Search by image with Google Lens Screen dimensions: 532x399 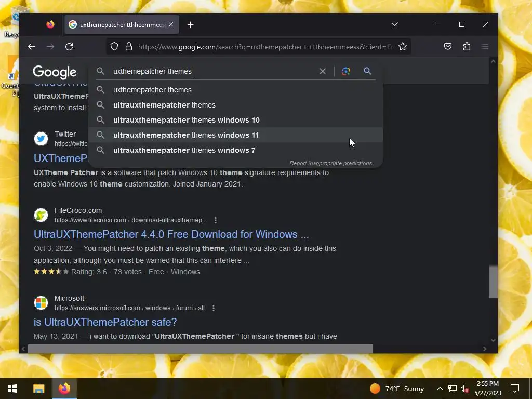345,71
